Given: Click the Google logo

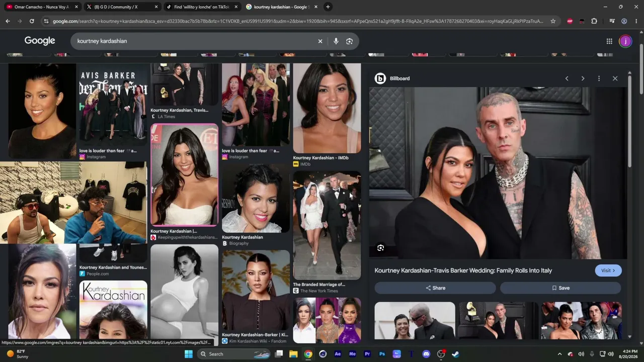Looking at the screenshot, I should (x=40, y=41).
